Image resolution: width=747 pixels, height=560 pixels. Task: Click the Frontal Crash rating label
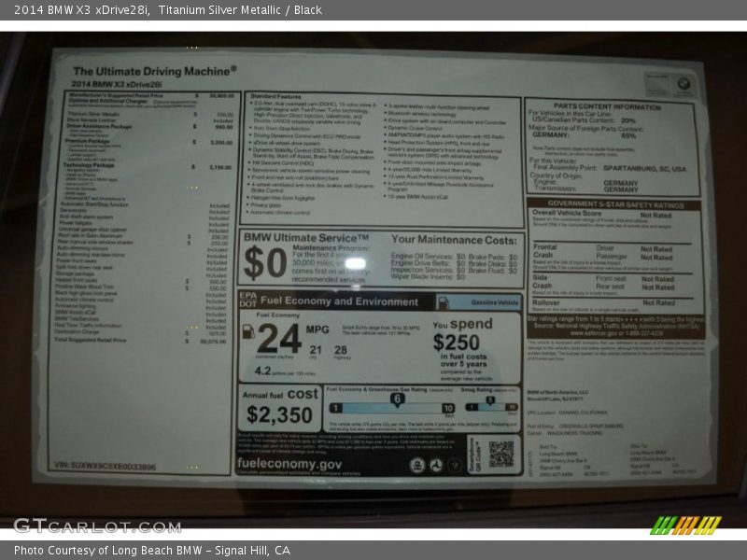coord(544,251)
